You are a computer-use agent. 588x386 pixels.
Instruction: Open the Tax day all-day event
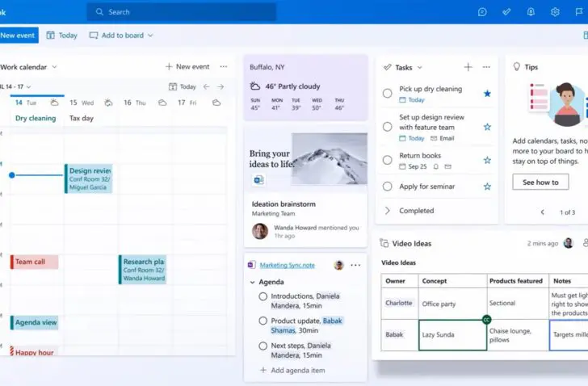82,118
